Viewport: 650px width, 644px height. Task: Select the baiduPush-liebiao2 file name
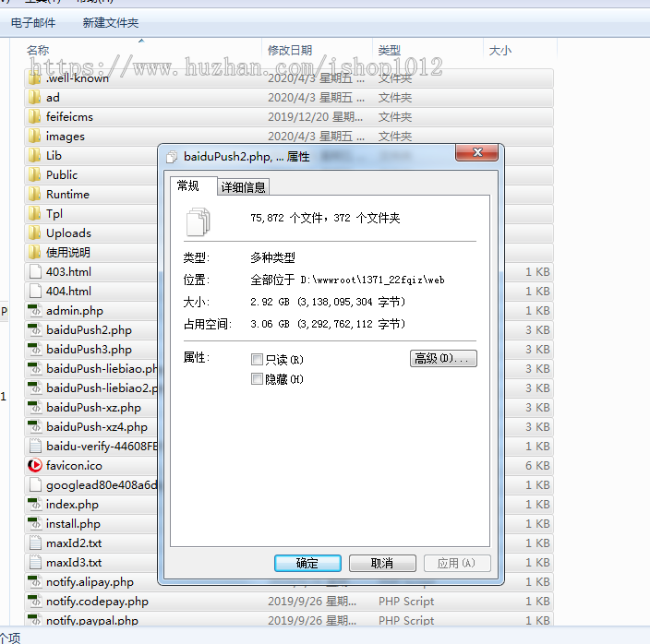[102, 388]
